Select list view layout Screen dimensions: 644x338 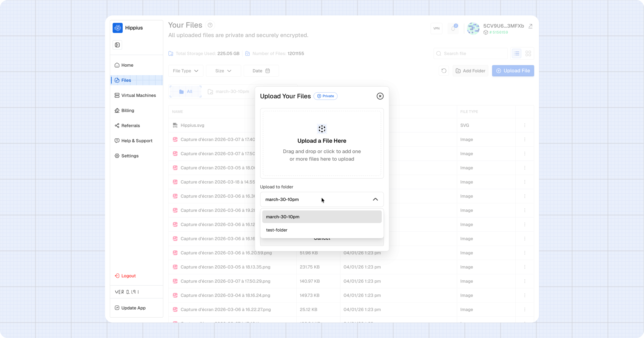(x=516, y=53)
